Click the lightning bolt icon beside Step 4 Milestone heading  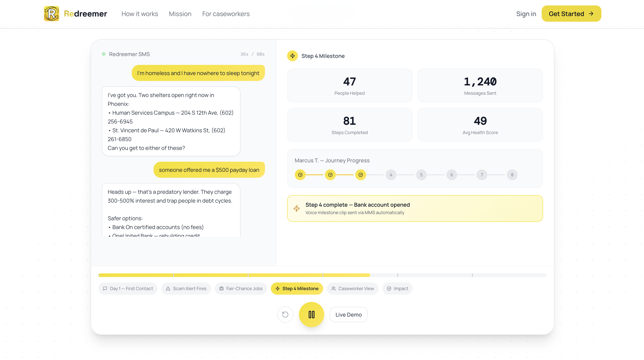[292, 56]
